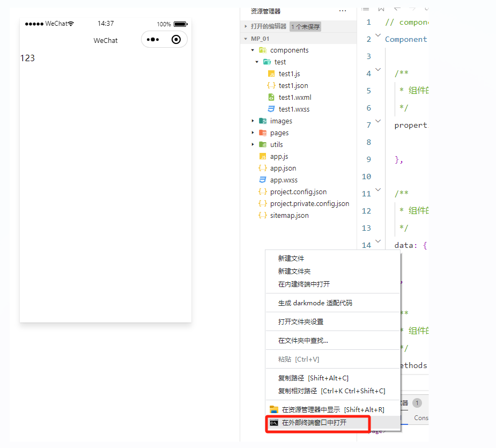The height and width of the screenshot is (448, 496).
Task: Click the 123 text in the simulator
Action: tap(27, 58)
